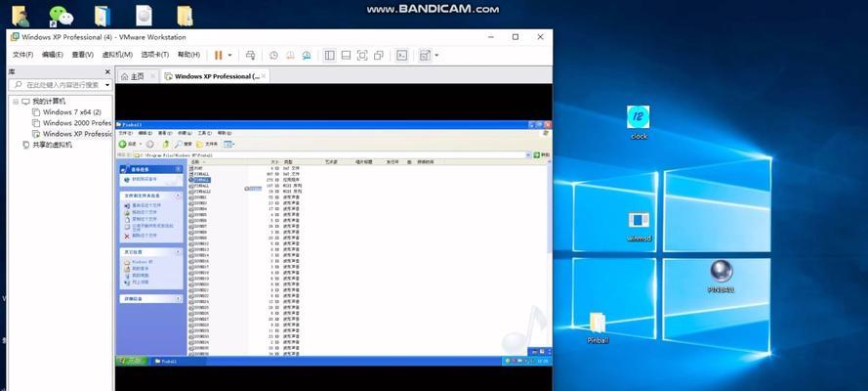Image resolution: width=868 pixels, height=391 pixels.
Task: Click the XP Explorer Back button
Action: point(127,144)
